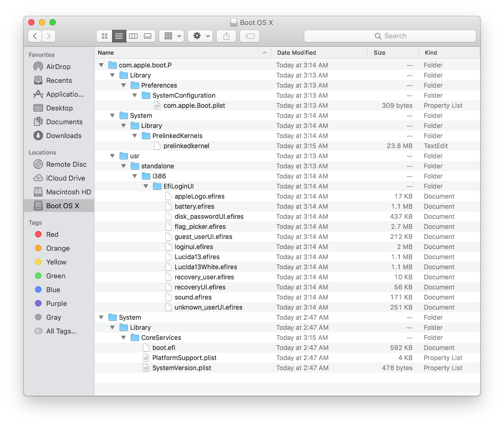Viewport: 504px width, 427px height.
Task: Open Applications in the sidebar
Action: coord(59,94)
